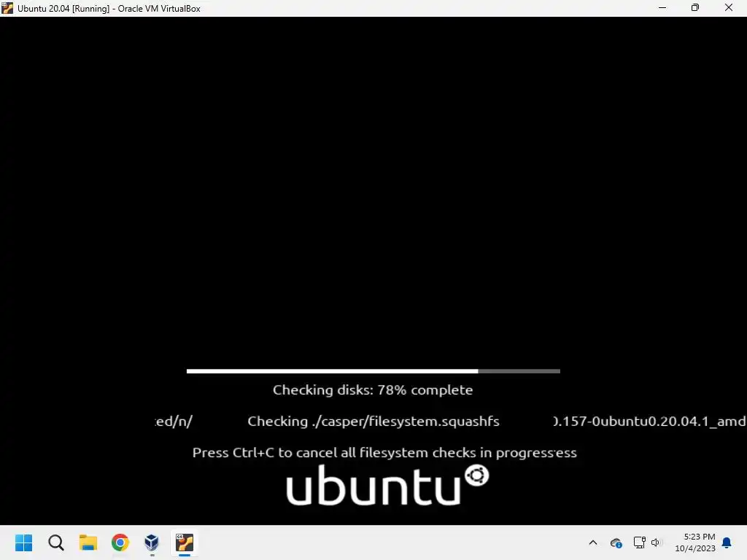Open the notification bell icon
This screenshot has width=747, height=560.
click(x=727, y=542)
